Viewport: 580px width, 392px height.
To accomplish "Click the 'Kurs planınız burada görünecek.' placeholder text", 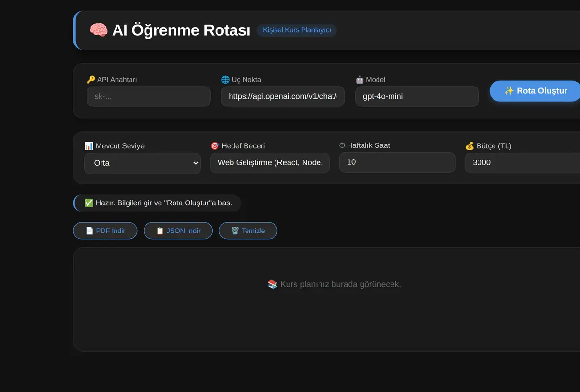I will (x=341, y=284).
